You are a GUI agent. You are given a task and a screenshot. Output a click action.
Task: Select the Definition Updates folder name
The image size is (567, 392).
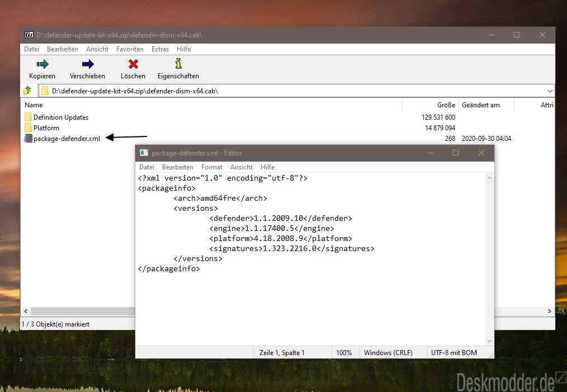coord(61,117)
